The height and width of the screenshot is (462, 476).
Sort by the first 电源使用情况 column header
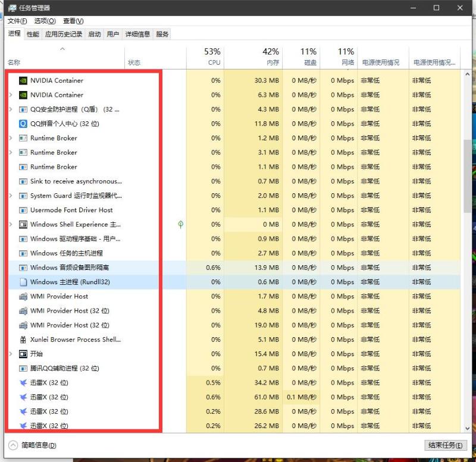click(x=383, y=58)
